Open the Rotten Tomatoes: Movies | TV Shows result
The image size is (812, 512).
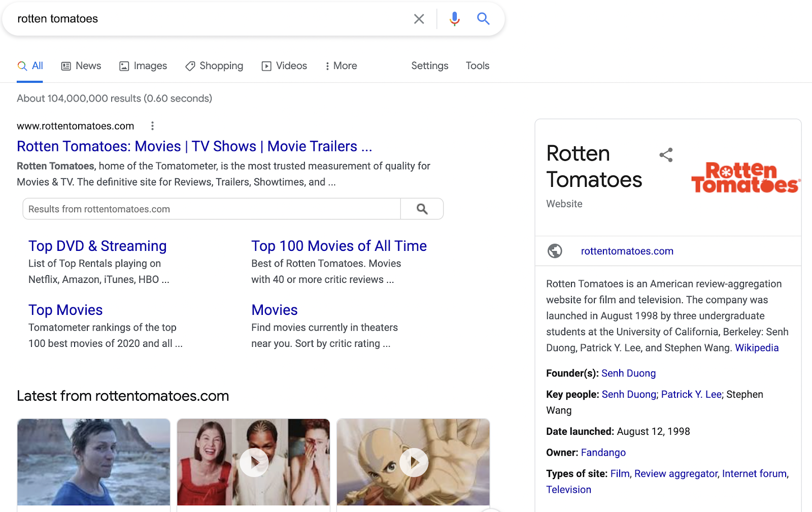(194, 146)
